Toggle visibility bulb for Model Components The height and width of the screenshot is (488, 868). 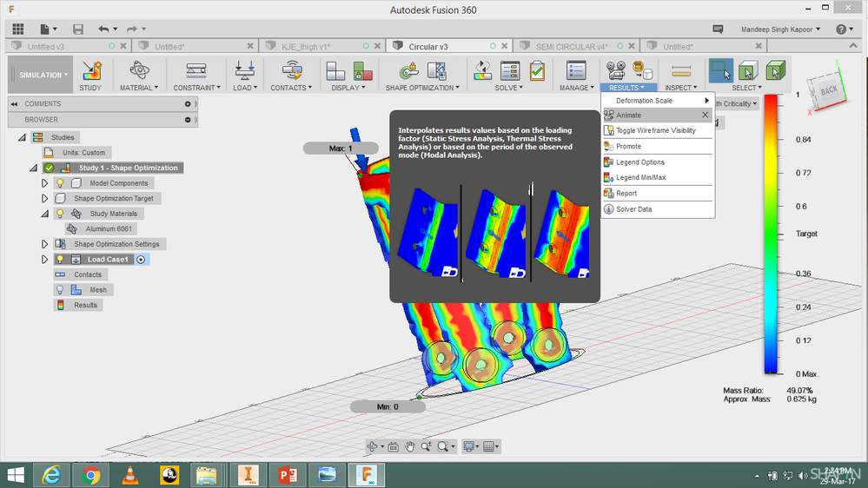click(60, 183)
